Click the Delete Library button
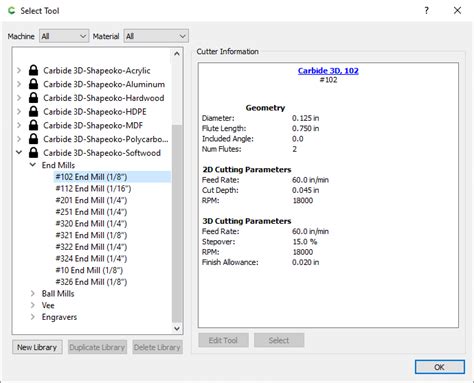 [157, 347]
